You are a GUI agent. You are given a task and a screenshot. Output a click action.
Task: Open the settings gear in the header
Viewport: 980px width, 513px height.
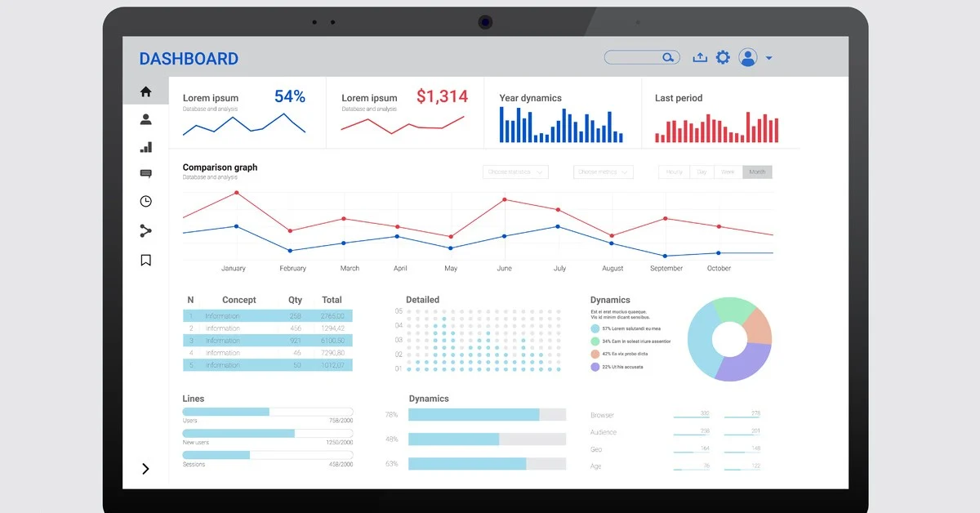tap(723, 56)
